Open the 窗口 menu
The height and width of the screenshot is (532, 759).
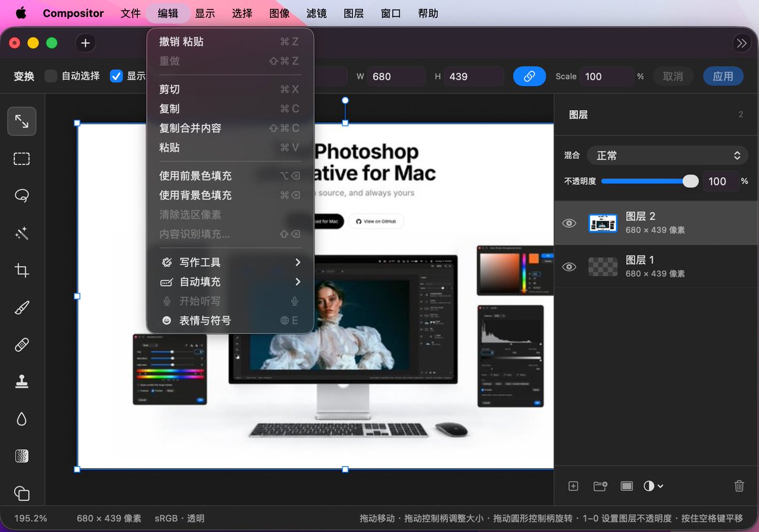pyautogui.click(x=391, y=13)
